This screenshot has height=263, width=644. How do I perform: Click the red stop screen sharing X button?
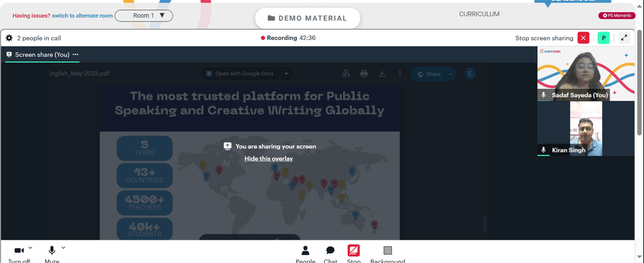(x=583, y=38)
